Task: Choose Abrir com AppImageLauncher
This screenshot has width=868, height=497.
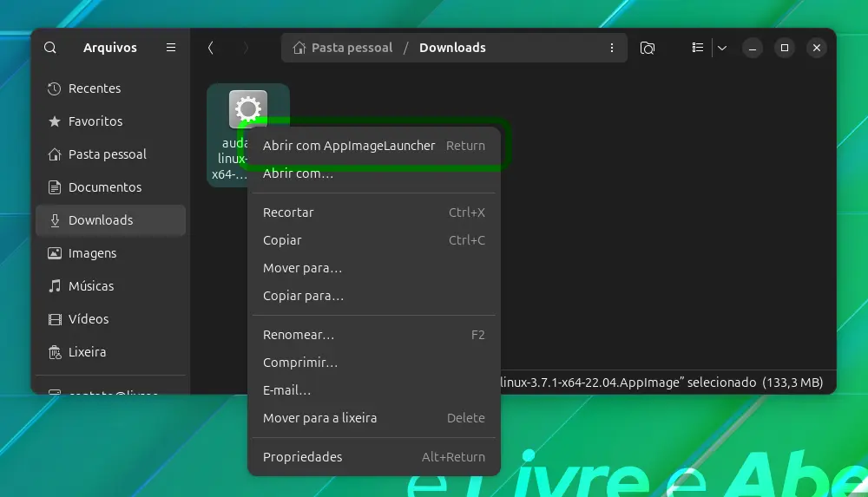Action: pos(373,146)
